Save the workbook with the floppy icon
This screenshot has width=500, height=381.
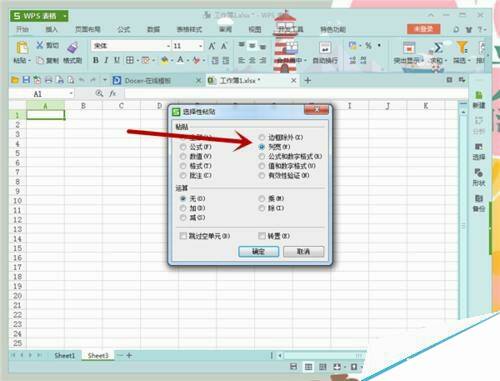pos(26,80)
